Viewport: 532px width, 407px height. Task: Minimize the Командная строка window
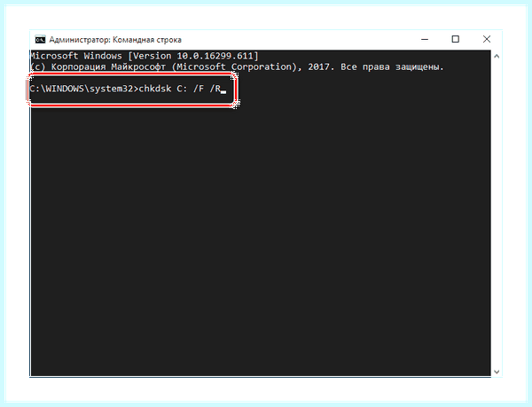[425, 39]
